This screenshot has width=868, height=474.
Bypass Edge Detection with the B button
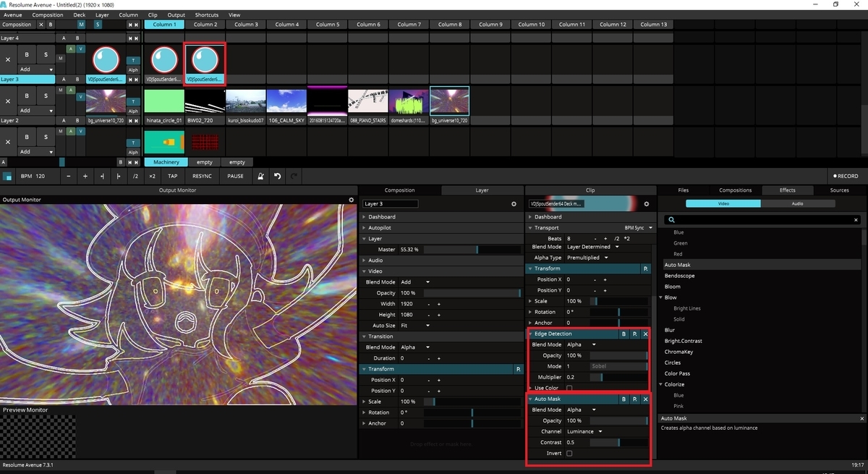tap(624, 334)
